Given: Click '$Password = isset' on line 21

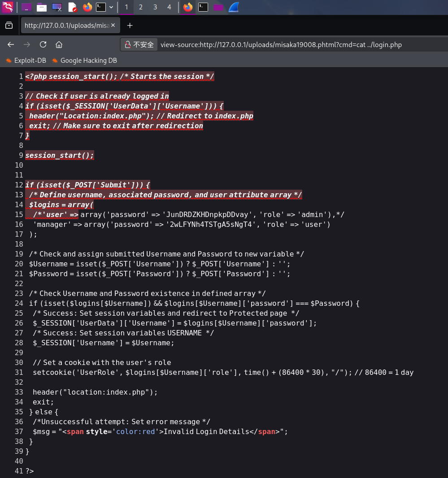Looking at the screenshot, I should (63, 274).
